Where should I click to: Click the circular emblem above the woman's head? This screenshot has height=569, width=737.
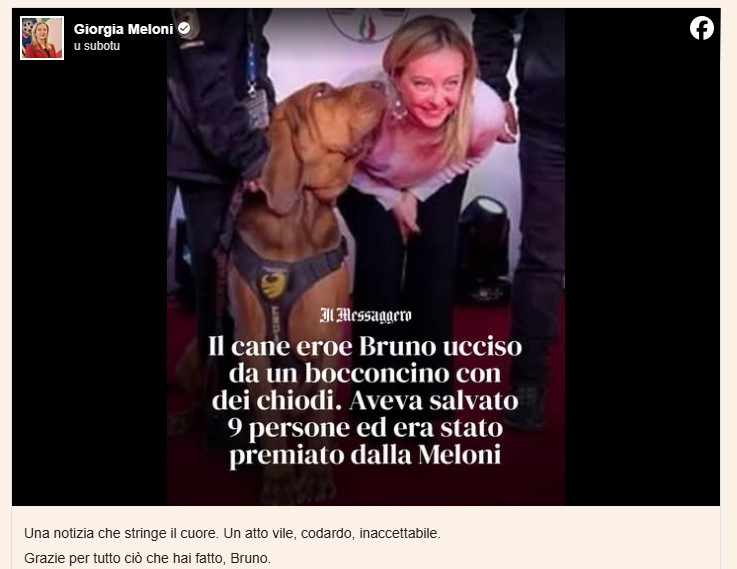pyautogui.click(x=367, y=23)
